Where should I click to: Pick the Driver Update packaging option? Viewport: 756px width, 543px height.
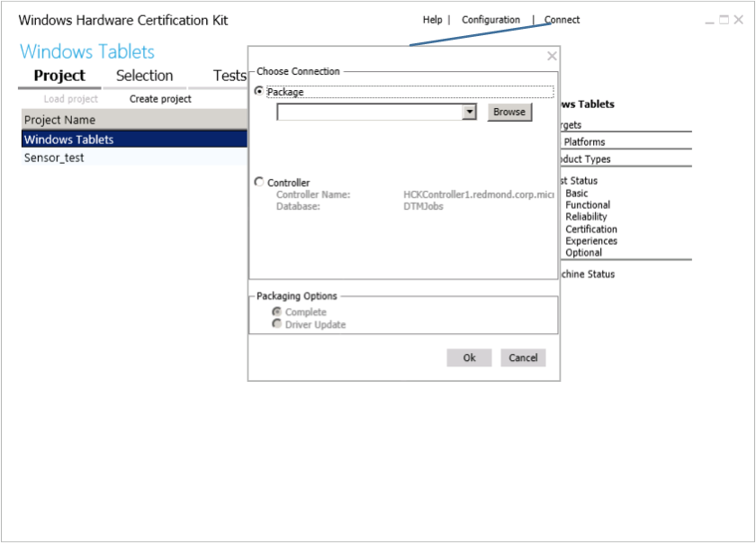[277, 324]
